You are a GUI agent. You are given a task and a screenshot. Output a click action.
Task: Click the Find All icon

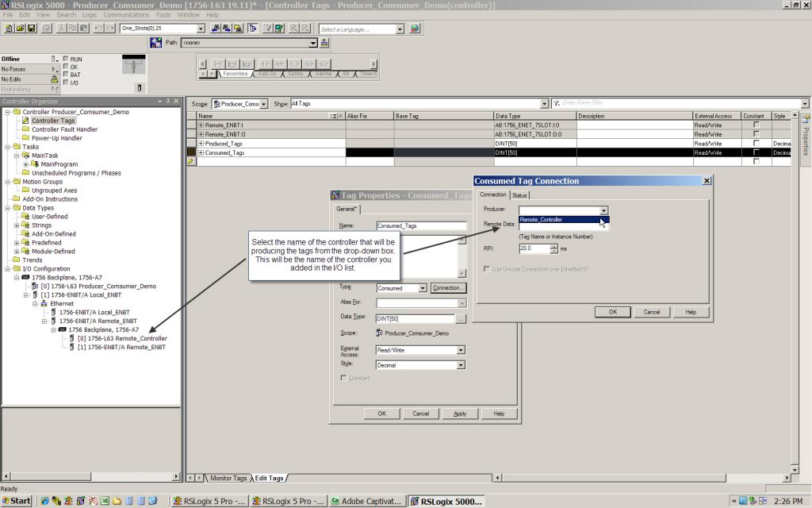(238, 28)
